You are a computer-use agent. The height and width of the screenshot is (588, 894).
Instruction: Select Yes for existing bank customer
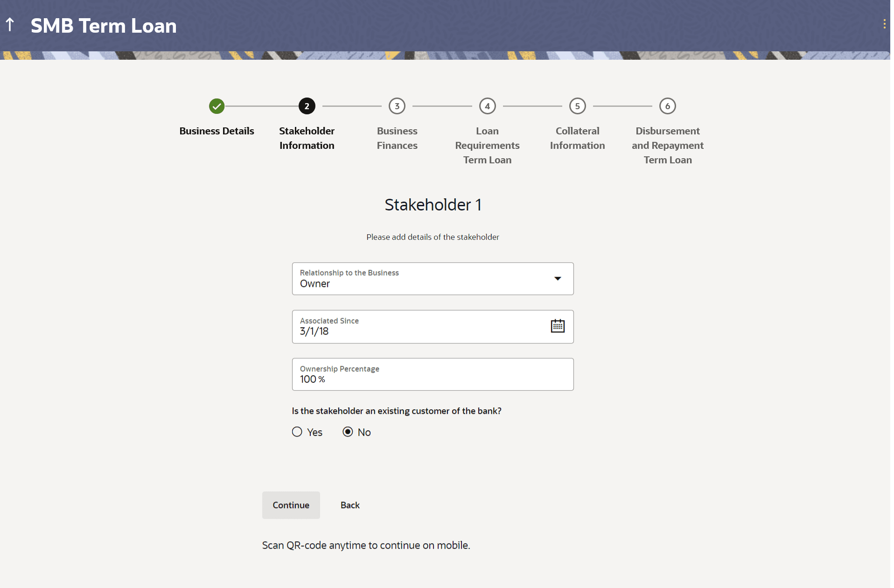tap(297, 432)
